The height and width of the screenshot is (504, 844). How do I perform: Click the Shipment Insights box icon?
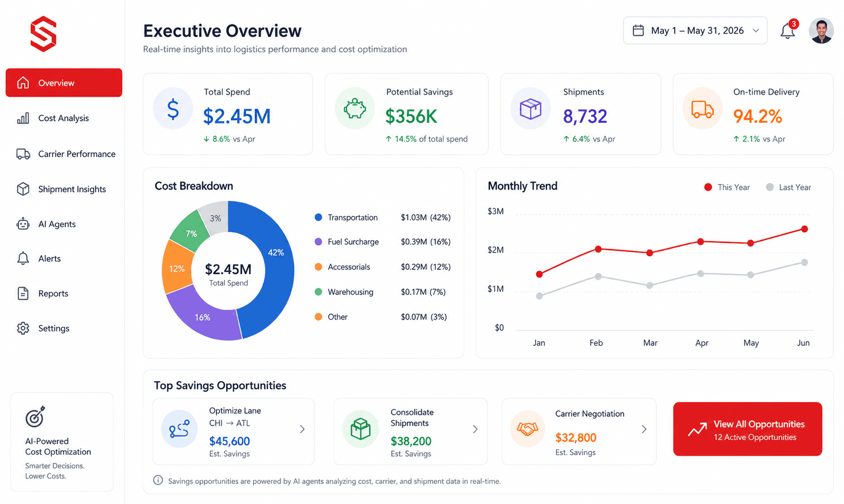click(x=23, y=189)
